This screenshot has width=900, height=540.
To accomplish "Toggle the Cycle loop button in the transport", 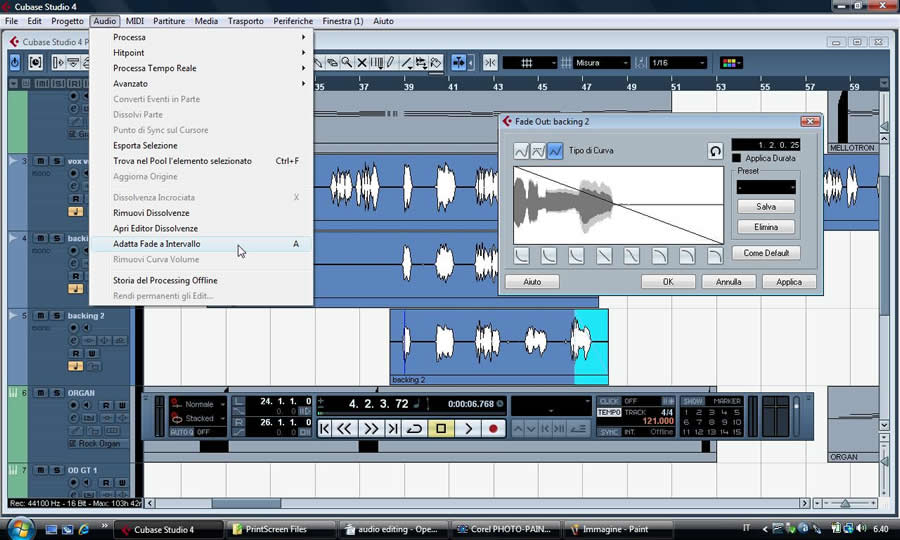I will click(415, 429).
